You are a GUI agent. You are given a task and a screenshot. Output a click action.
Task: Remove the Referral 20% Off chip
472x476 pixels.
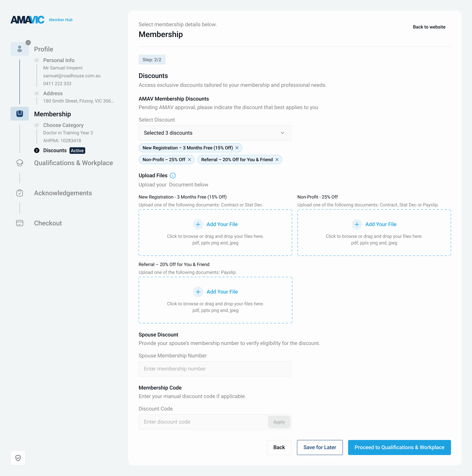277,160
